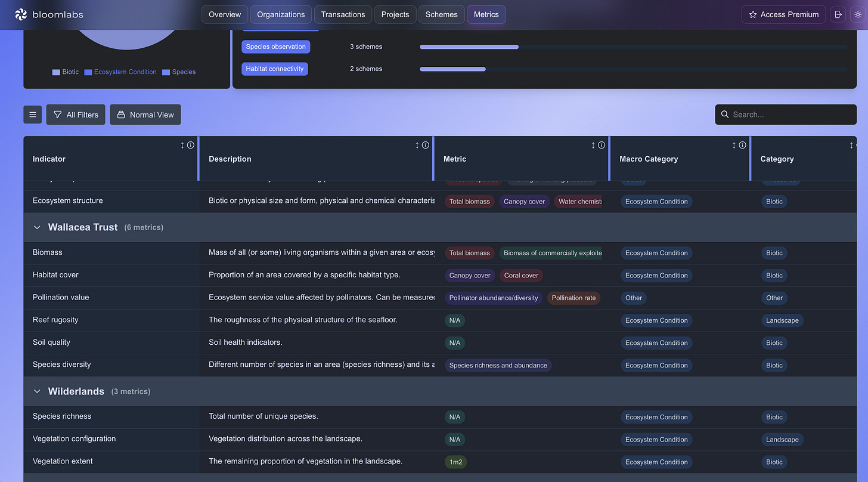The width and height of the screenshot is (868, 482).
Task: Show info for the Indicator column
Action: 191,145
